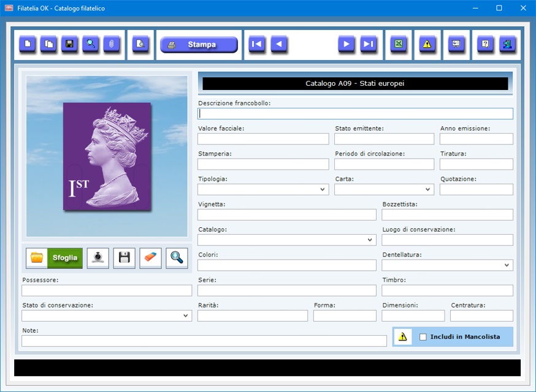The image size is (536, 392).
Task: Click the Periodo di circolazione field
Action: coord(385,164)
